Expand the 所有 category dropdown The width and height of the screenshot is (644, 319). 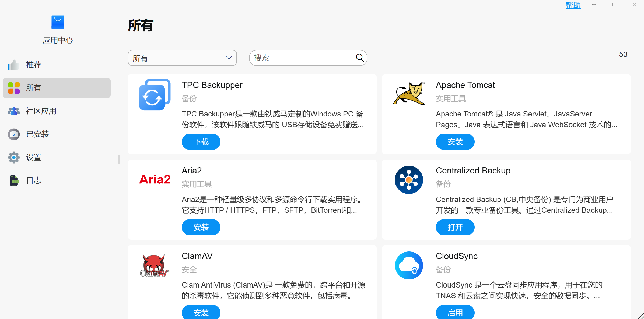182,58
